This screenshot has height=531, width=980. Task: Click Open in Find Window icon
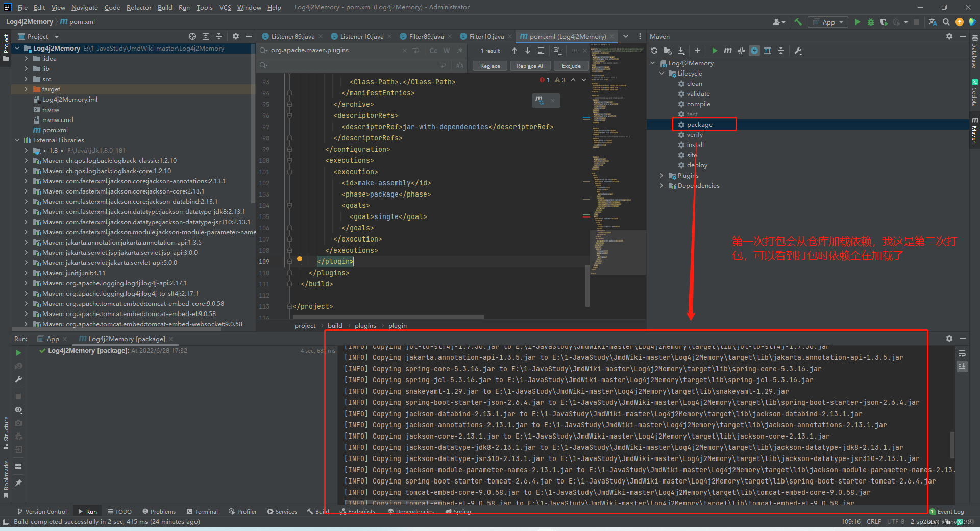click(x=541, y=51)
